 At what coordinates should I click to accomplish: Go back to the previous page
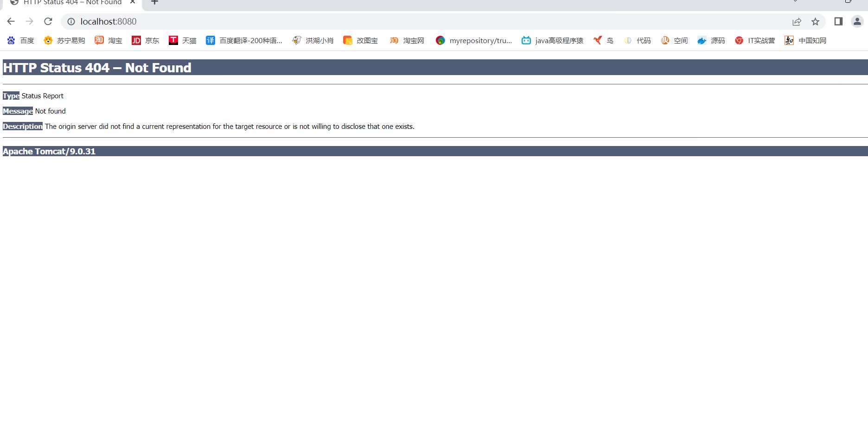(x=11, y=21)
